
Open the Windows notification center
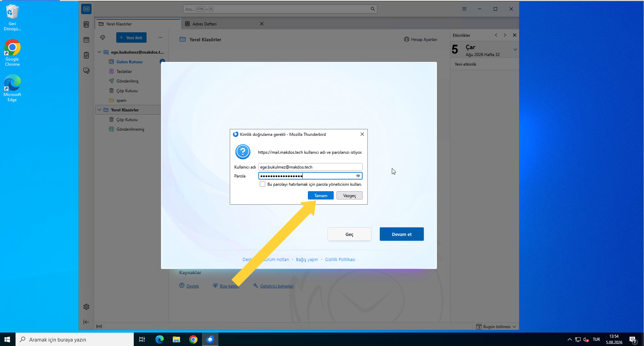point(633,339)
